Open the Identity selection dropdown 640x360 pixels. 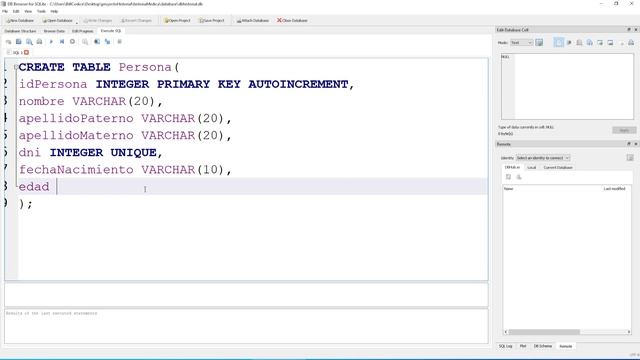[543, 158]
